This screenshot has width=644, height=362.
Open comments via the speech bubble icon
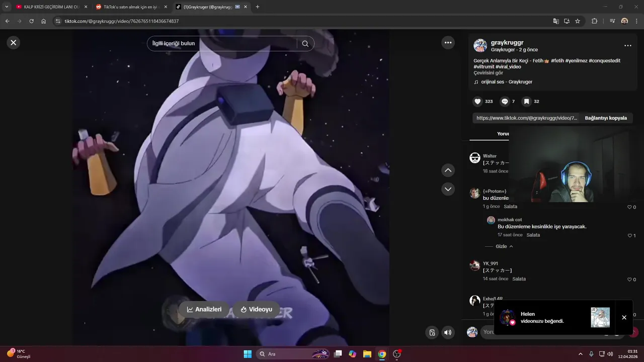(x=505, y=102)
